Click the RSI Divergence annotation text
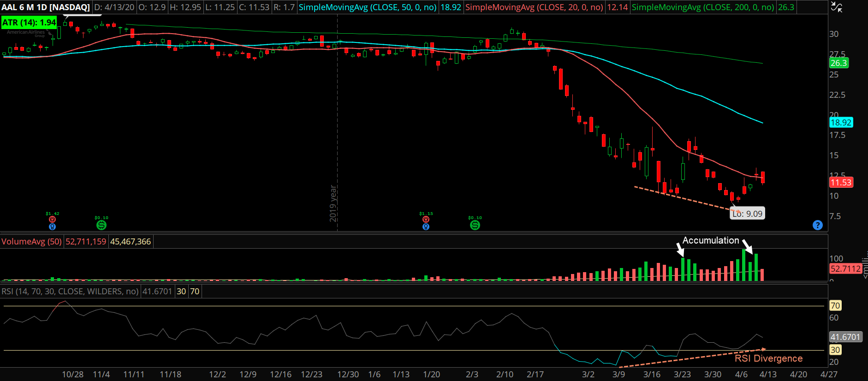868x381 pixels. pos(768,358)
